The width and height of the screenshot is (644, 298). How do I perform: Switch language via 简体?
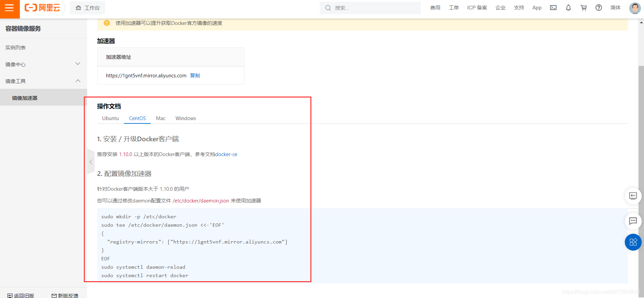615,8
